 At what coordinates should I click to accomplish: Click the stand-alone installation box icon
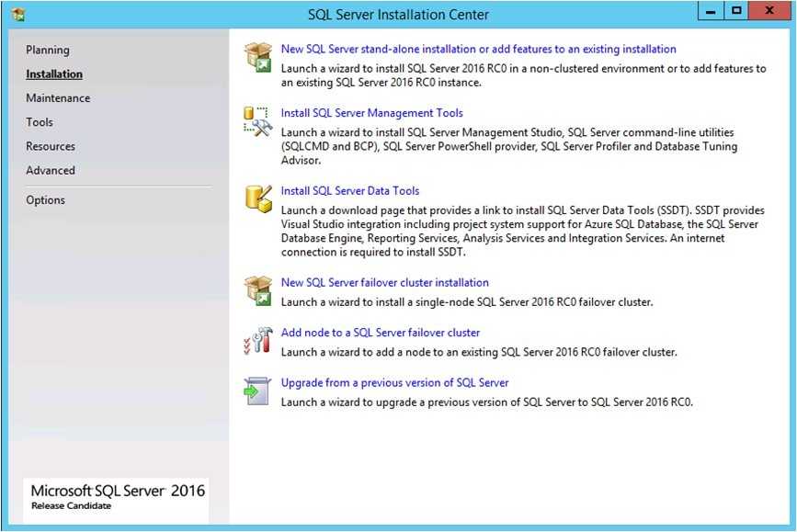click(258, 57)
